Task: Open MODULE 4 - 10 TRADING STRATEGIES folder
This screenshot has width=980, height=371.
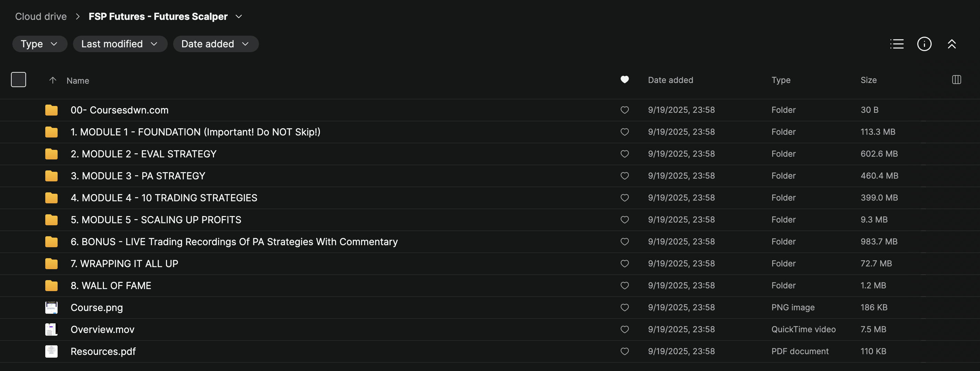Action: (x=164, y=198)
